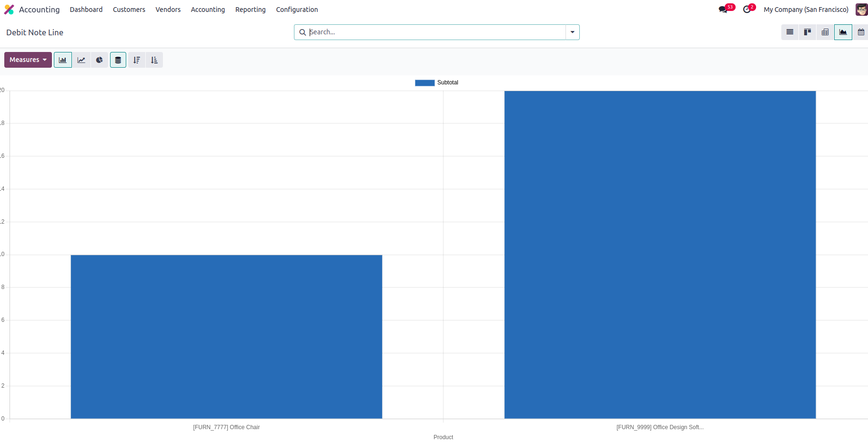Open the Reporting menu
This screenshot has width=868, height=443.
pos(251,10)
